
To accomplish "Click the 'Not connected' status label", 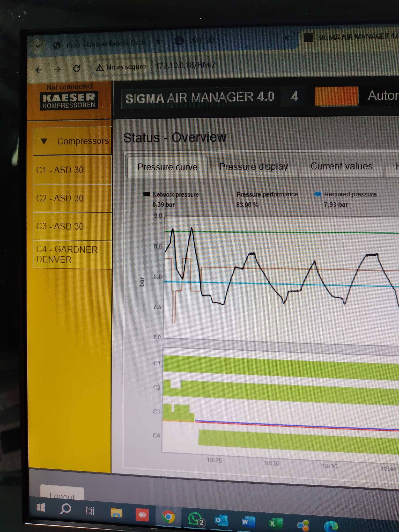I will tap(69, 87).
